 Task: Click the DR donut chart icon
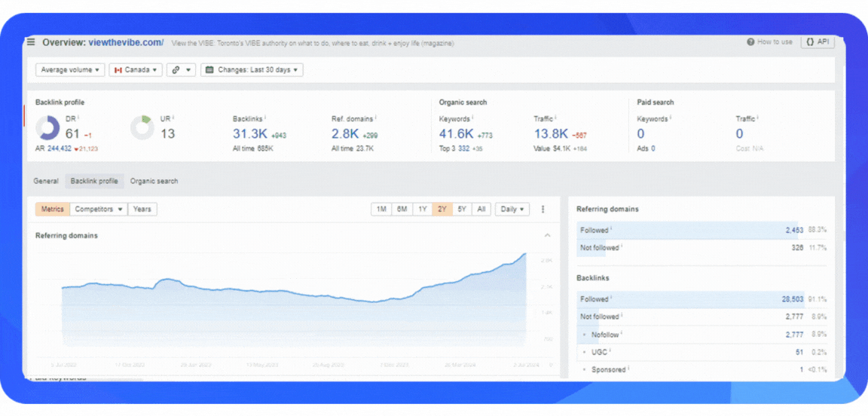tap(47, 128)
